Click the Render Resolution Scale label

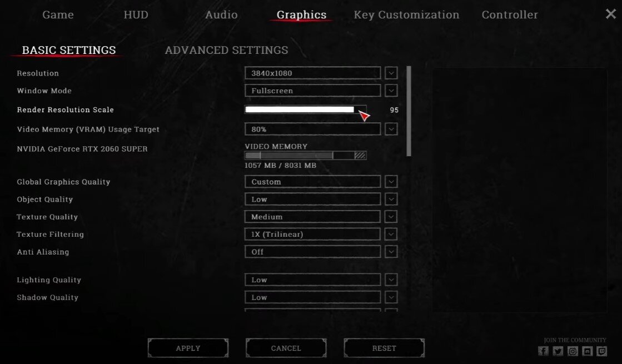pos(65,109)
